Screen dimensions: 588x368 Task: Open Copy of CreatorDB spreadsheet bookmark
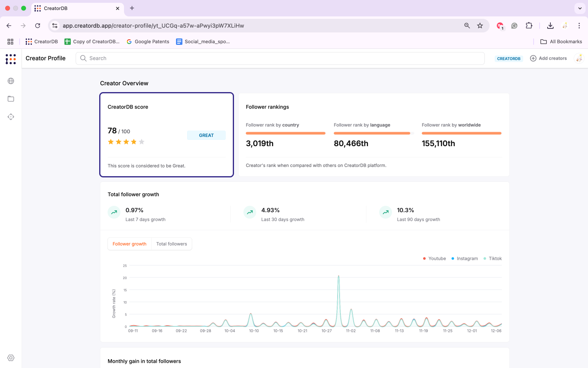point(92,42)
